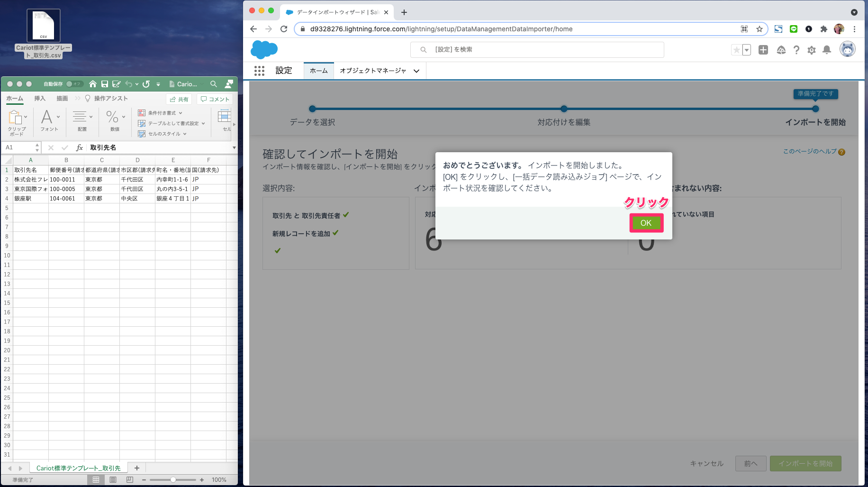Click the Chrome address bar URL
Viewport: 868px width, 487px height.
[441, 29]
